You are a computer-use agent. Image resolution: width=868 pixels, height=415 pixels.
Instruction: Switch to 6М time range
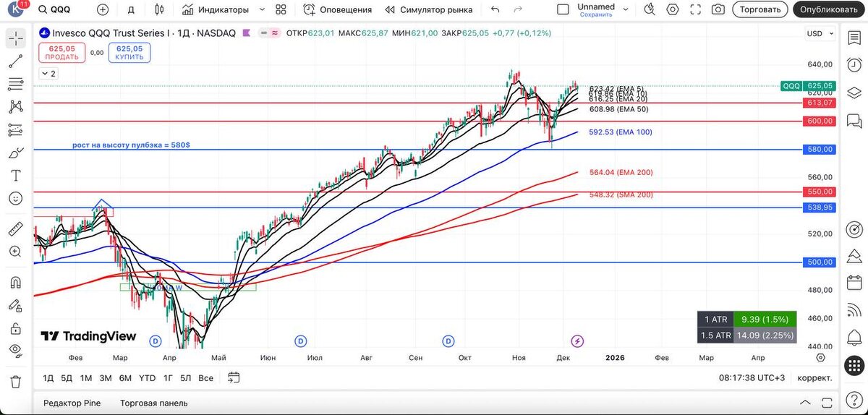click(x=125, y=377)
